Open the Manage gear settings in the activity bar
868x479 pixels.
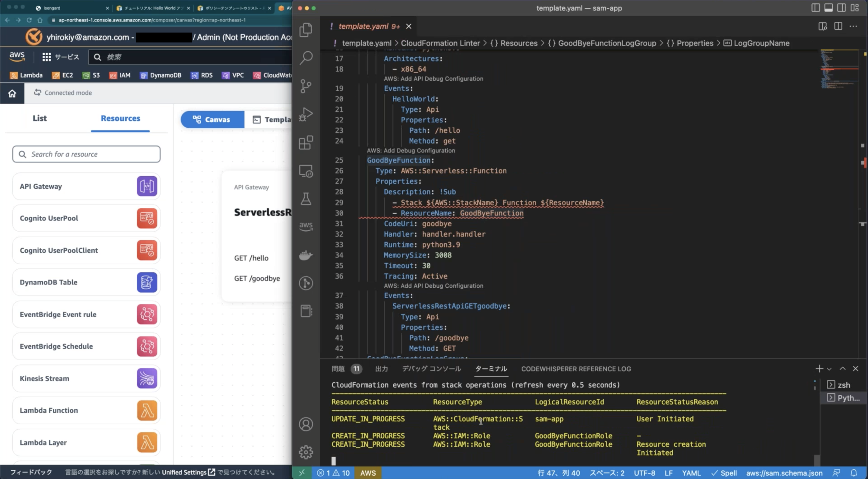[306, 452]
